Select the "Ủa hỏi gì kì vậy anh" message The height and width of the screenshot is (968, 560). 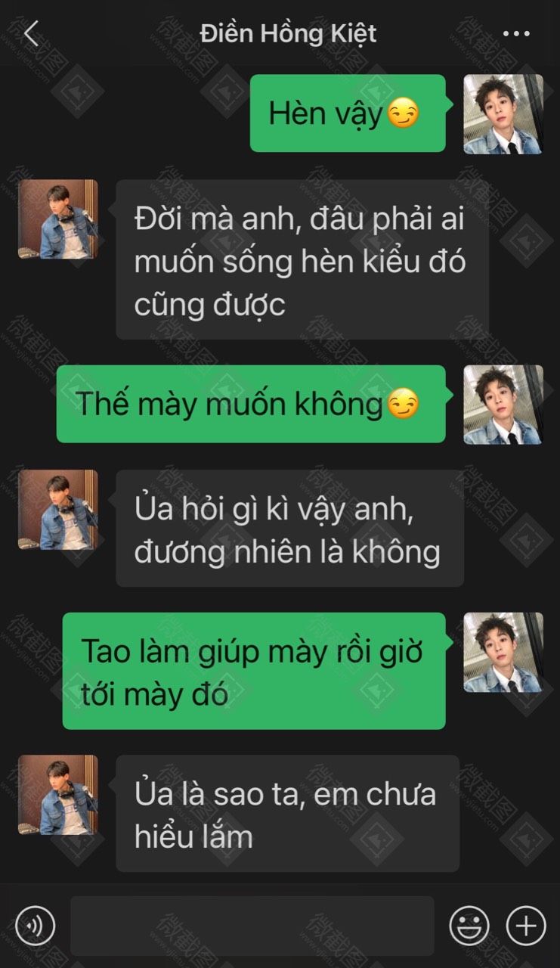[289, 528]
